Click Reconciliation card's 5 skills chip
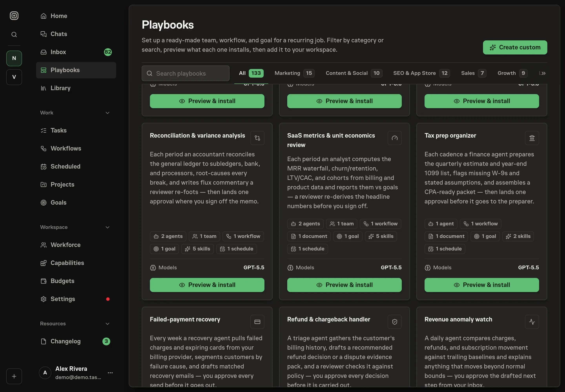Screen dimensions: 565x392 (x=197, y=249)
